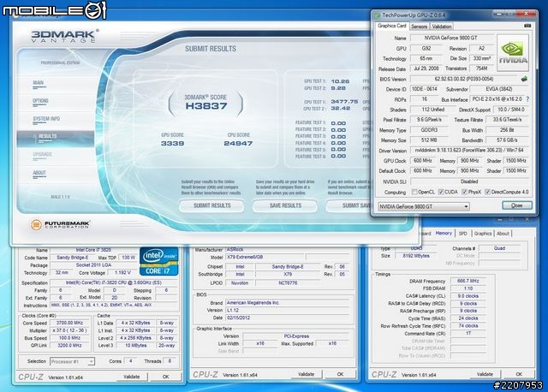Click OK in the CPU-Z mainboard window
548x392 pixels.
[340, 374]
